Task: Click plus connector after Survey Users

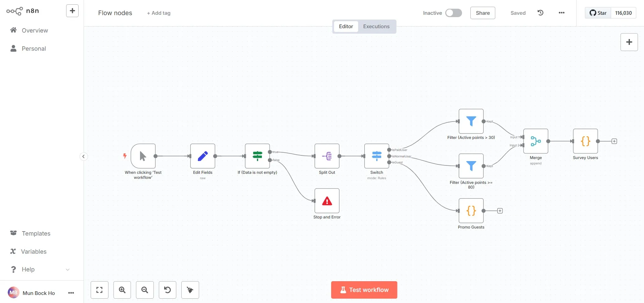Action: pyautogui.click(x=614, y=141)
